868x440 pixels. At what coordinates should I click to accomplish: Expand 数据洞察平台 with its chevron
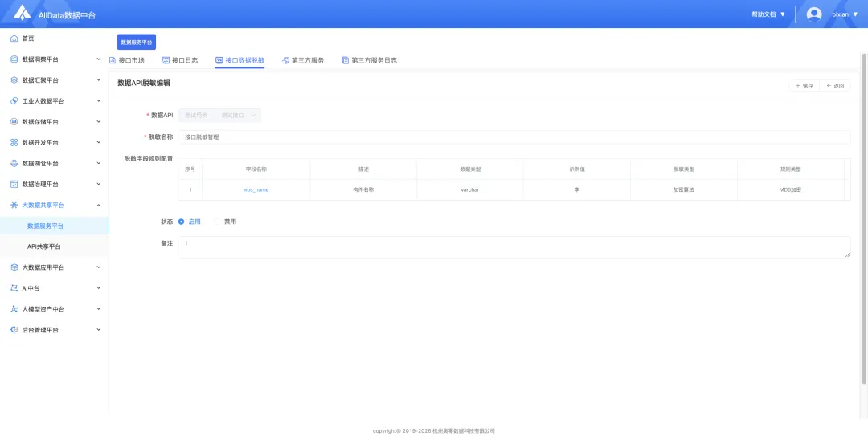pos(99,59)
